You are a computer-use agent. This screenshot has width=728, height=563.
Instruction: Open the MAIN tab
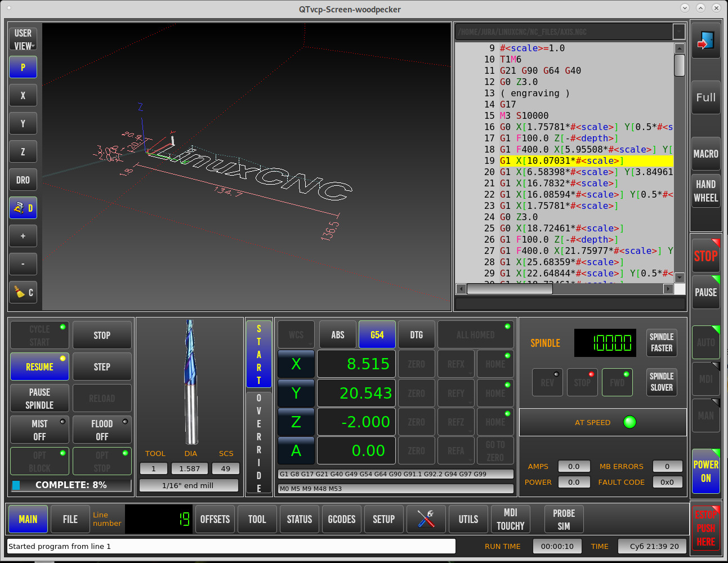click(28, 519)
